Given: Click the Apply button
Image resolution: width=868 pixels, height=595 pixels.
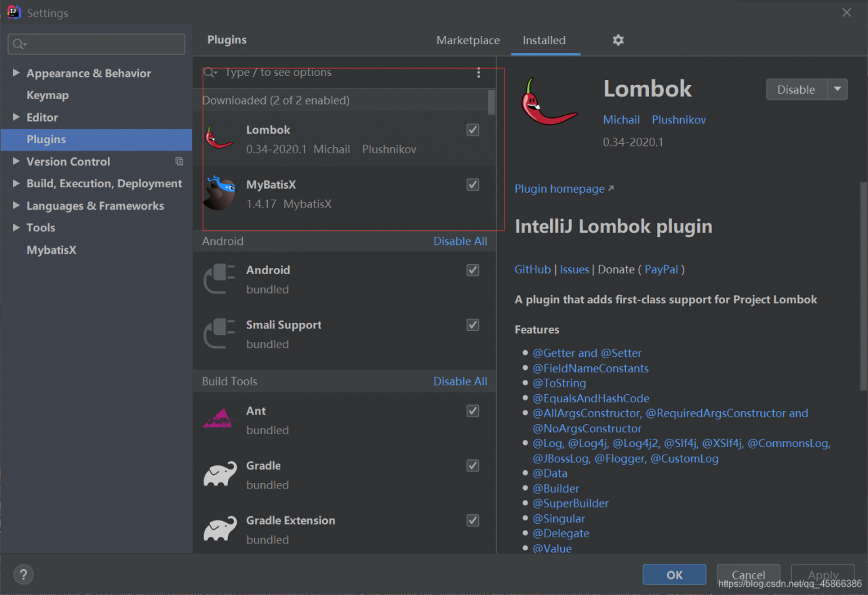Looking at the screenshot, I should click(823, 575).
